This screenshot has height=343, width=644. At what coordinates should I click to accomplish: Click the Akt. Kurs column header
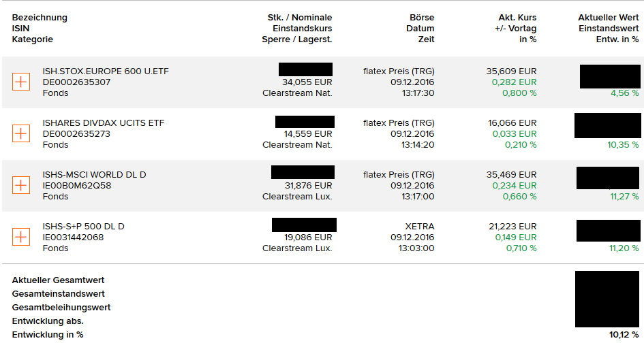point(517,18)
